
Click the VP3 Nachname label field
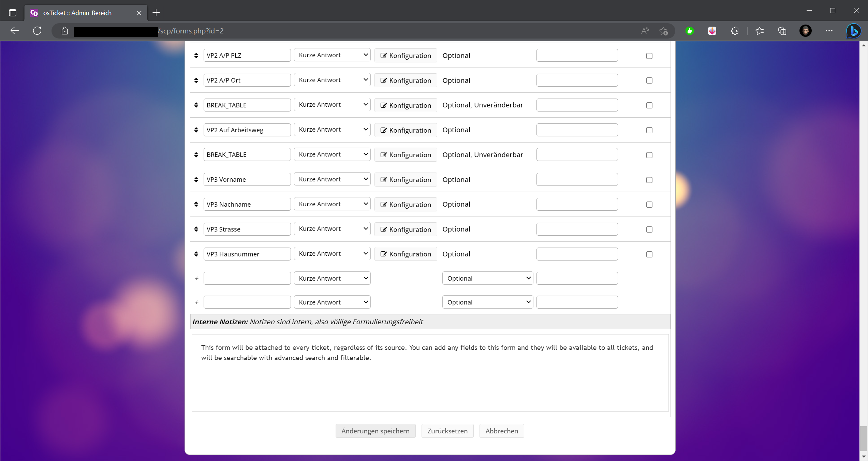[247, 204]
